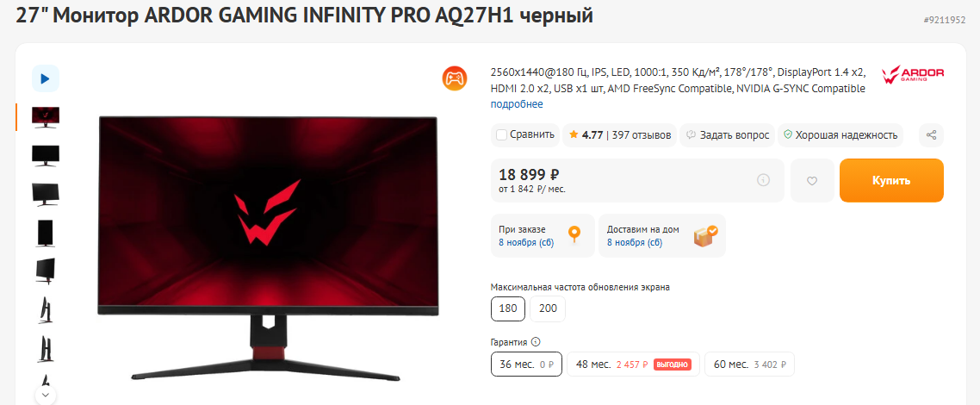This screenshot has width=980, height=405.
Task: Click the orange gamepad badge icon
Action: coord(455,78)
